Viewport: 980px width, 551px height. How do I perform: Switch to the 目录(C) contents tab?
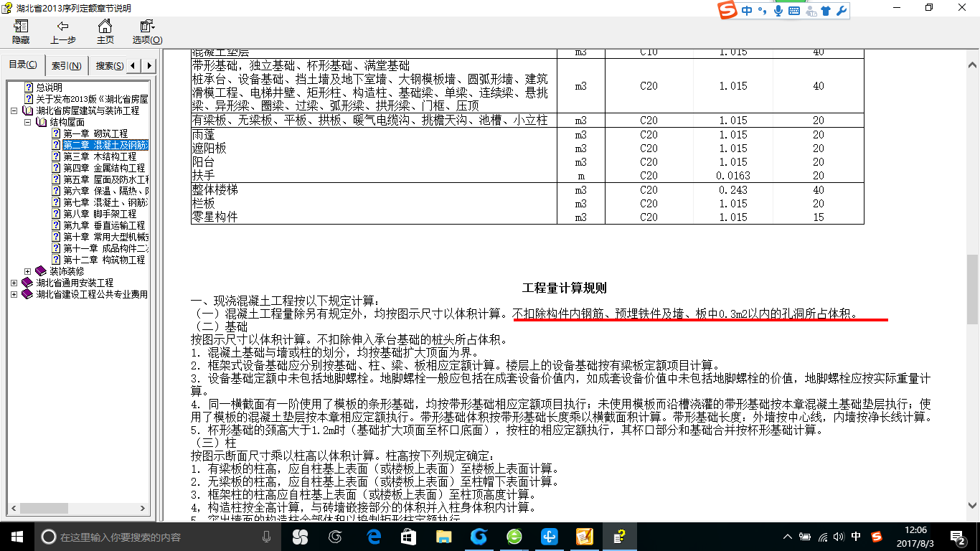(23, 65)
